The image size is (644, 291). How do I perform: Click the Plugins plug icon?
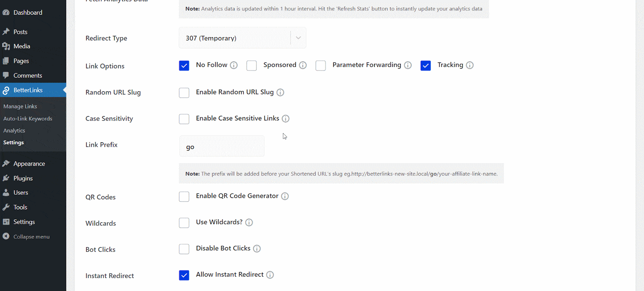click(x=7, y=178)
